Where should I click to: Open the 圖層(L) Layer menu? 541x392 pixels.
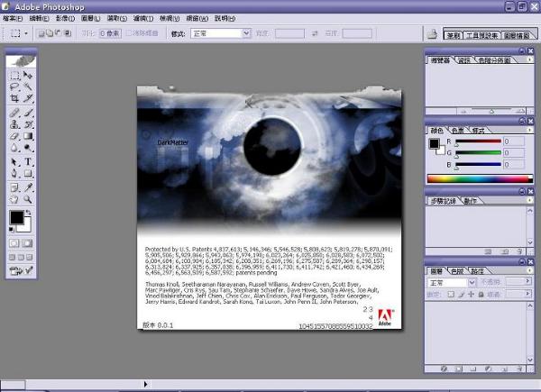click(x=91, y=19)
